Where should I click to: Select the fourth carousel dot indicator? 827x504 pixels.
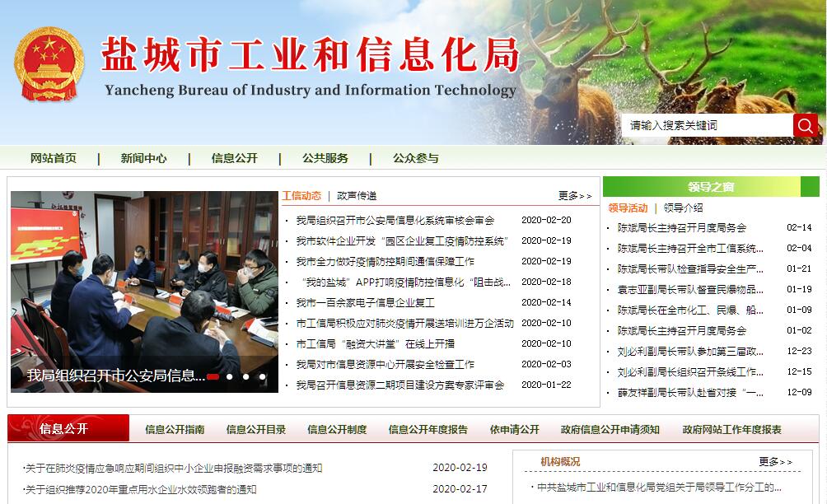[262, 377]
